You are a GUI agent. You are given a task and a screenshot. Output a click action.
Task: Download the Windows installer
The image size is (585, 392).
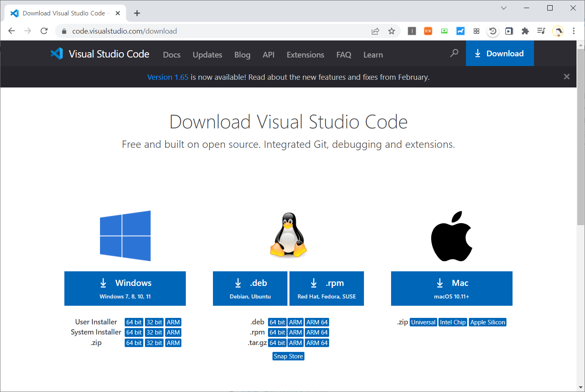(125, 288)
